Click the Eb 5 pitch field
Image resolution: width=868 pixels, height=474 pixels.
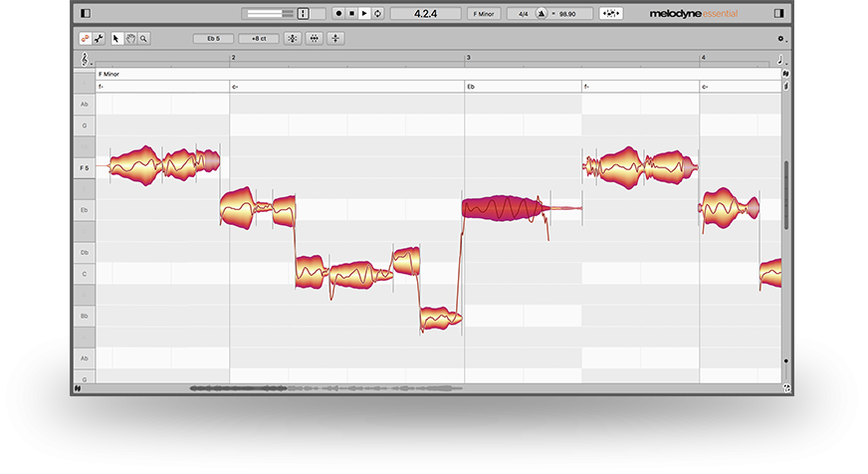213,38
